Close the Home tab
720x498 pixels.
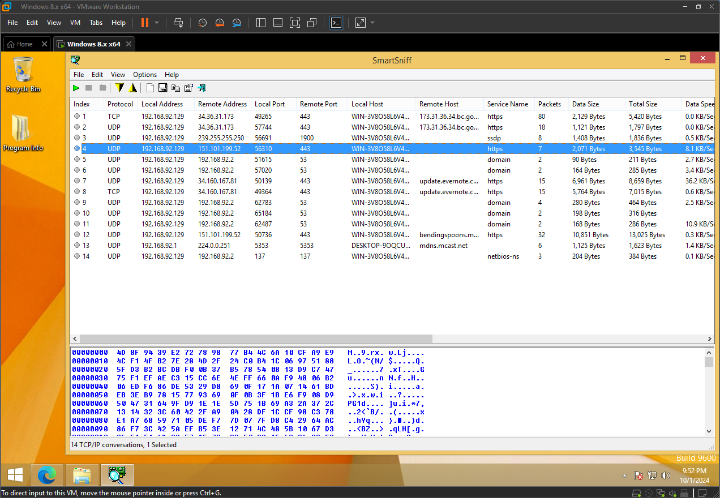tap(44, 44)
